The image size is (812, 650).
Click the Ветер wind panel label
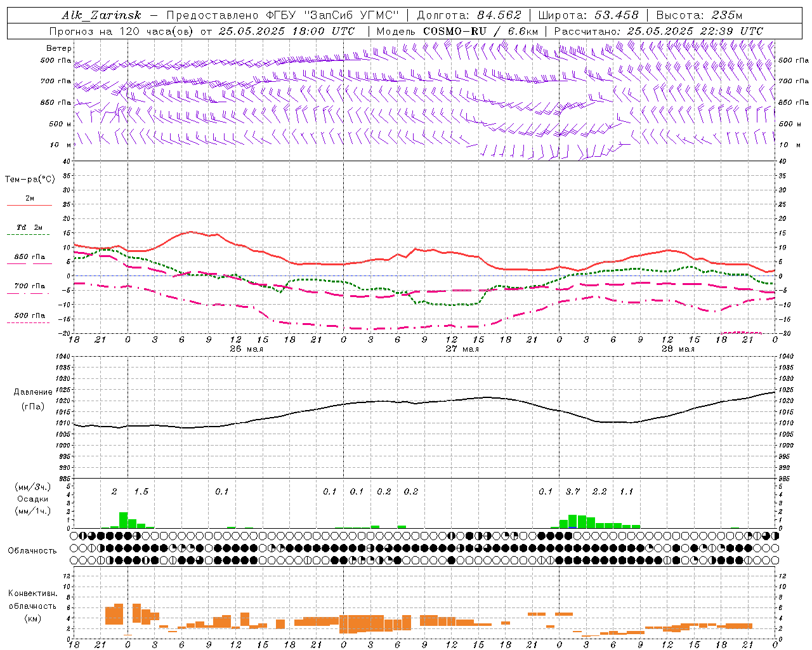click(x=59, y=48)
